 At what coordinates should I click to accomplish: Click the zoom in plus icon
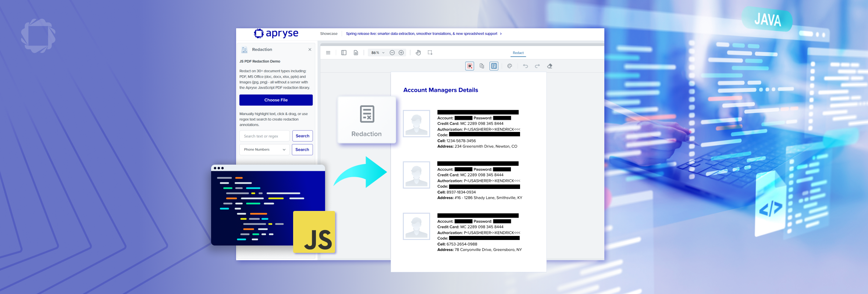[x=401, y=53]
